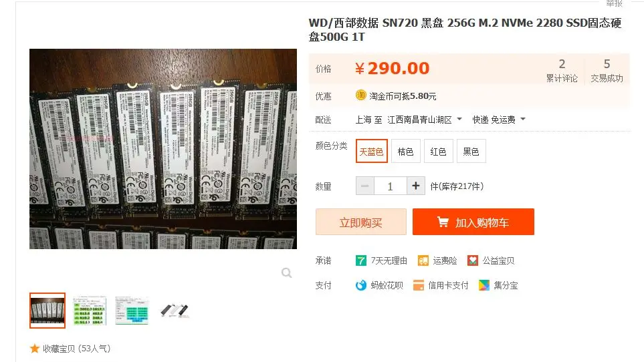Click 立即购买 to buy now
The image size is (644, 362).
[360, 222]
